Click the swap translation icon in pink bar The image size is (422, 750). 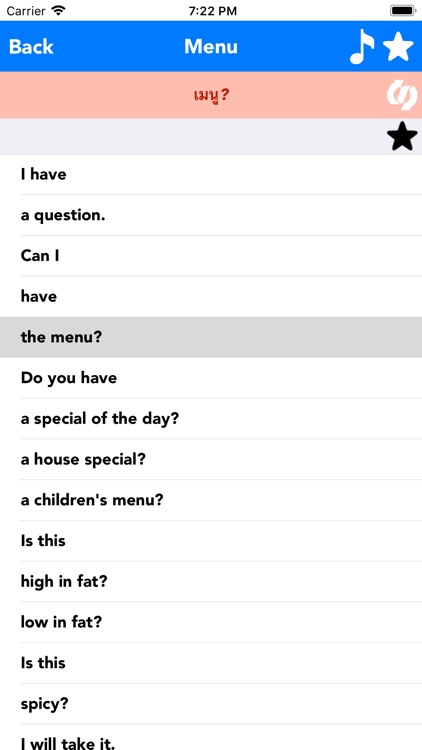click(401, 95)
